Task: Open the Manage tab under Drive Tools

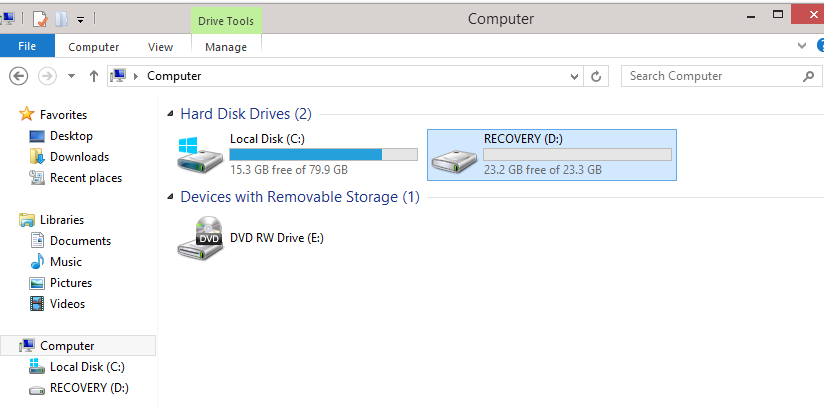Action: click(225, 47)
